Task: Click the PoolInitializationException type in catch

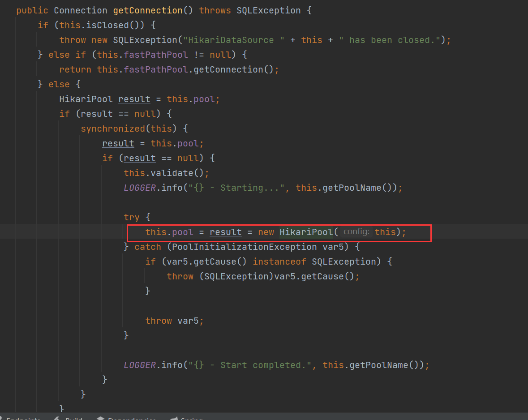Action: (245, 247)
